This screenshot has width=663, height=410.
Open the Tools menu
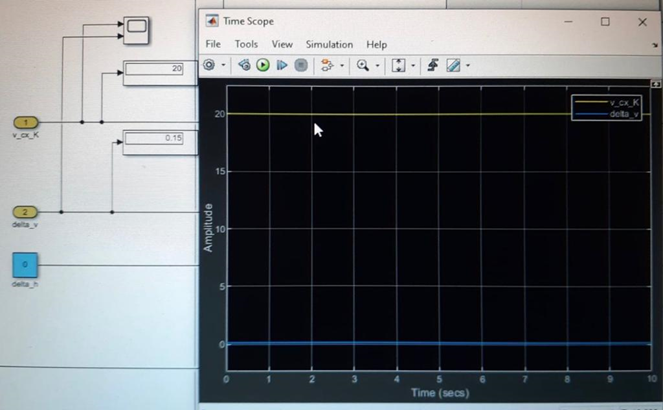point(246,44)
